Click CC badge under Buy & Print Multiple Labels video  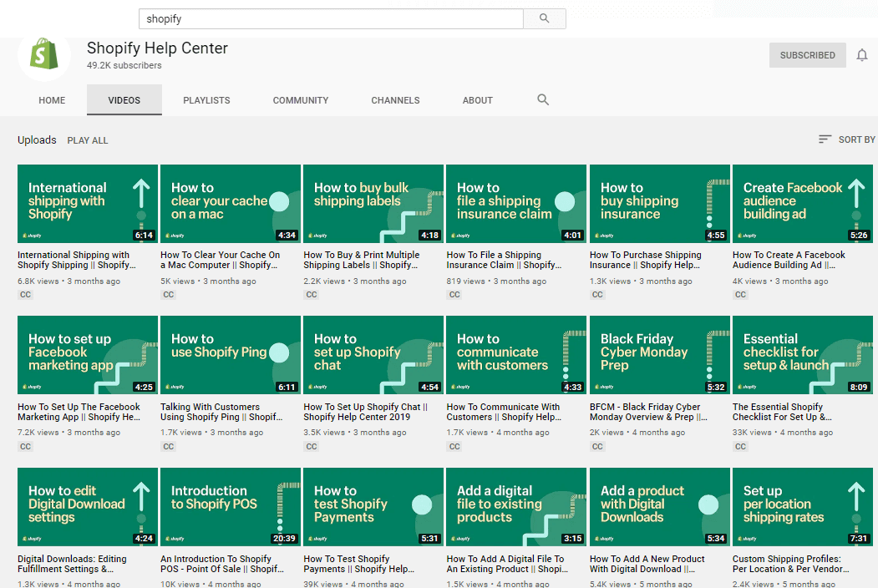pos(312,295)
